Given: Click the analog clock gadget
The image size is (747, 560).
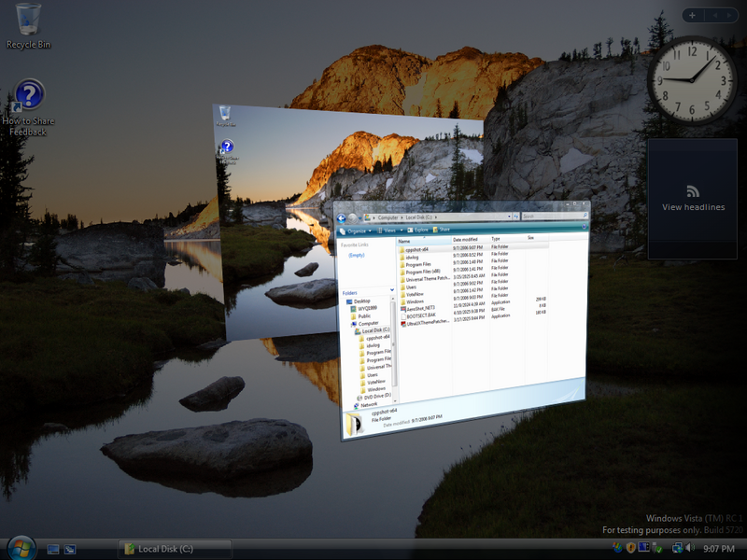Looking at the screenshot, I should tap(692, 79).
